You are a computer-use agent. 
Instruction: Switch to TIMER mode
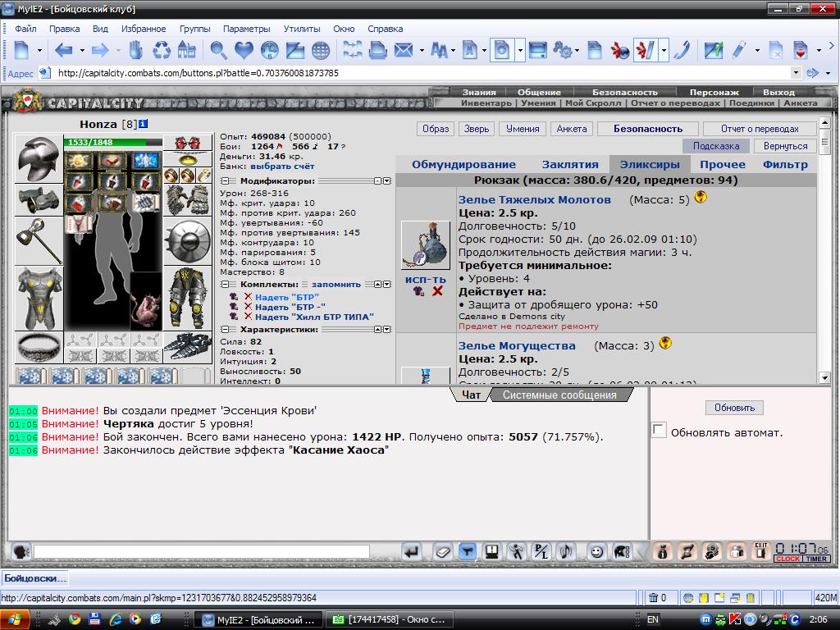(x=816, y=559)
